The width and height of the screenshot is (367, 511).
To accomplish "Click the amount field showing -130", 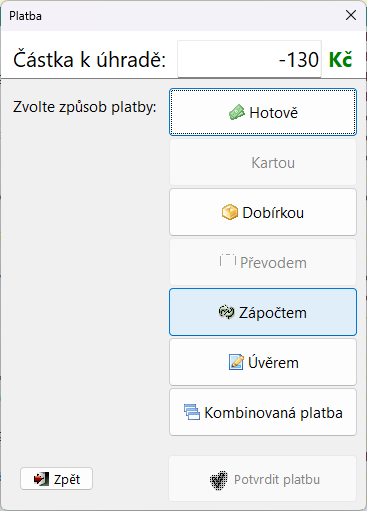I will tap(249, 59).
